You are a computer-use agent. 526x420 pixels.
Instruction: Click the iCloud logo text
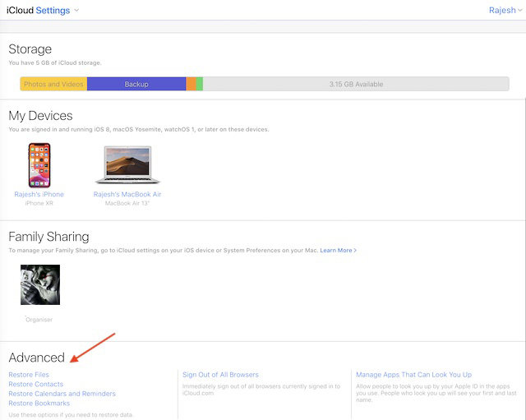coord(20,10)
